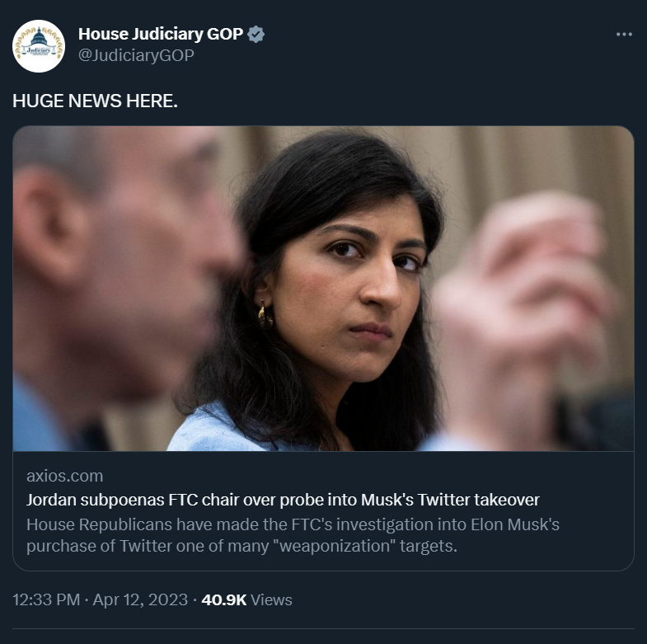The image size is (647, 644).
Task: View the 40.9K view count
Action: coord(224,599)
